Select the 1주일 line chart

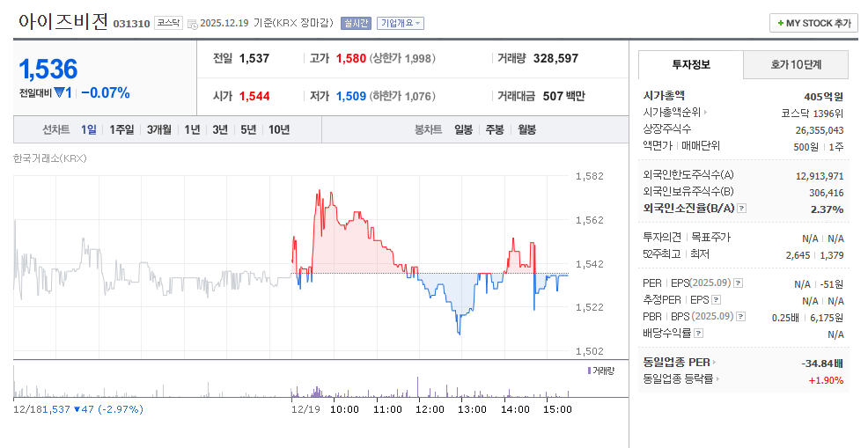[121, 129]
